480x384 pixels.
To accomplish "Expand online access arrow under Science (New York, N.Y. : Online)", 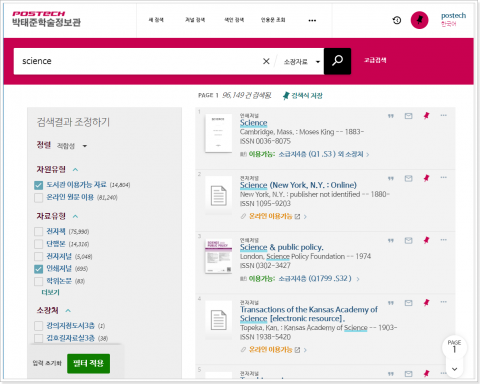I will 305,217.
